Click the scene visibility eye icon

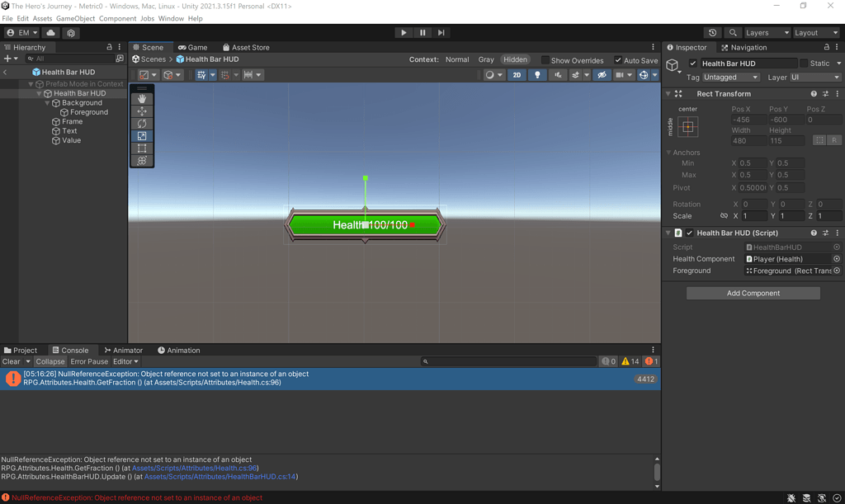601,75
